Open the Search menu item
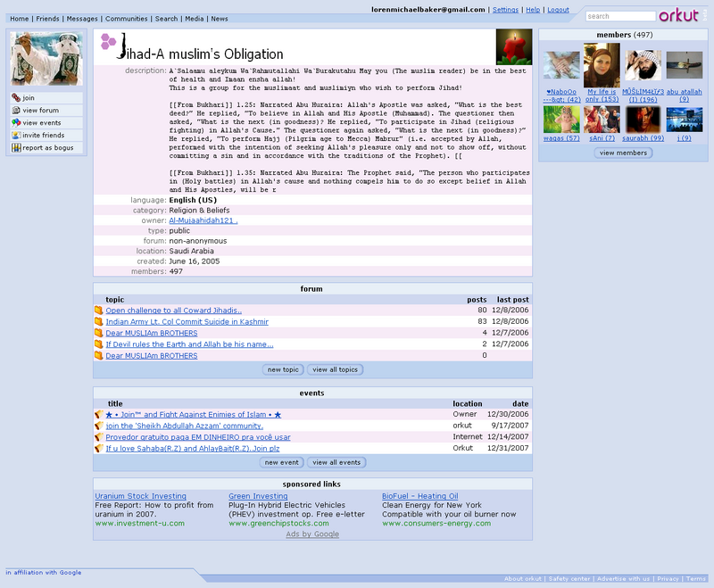Screen dimensions: 714x588 click(x=166, y=19)
